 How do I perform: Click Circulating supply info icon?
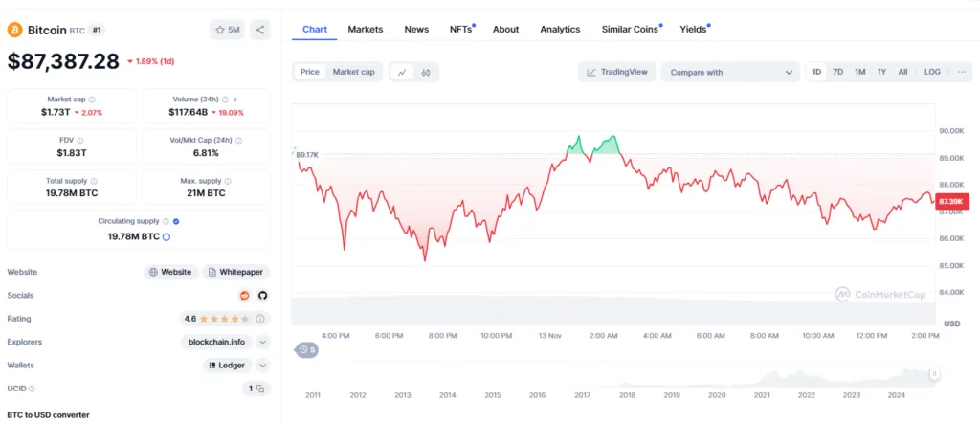coord(166,221)
